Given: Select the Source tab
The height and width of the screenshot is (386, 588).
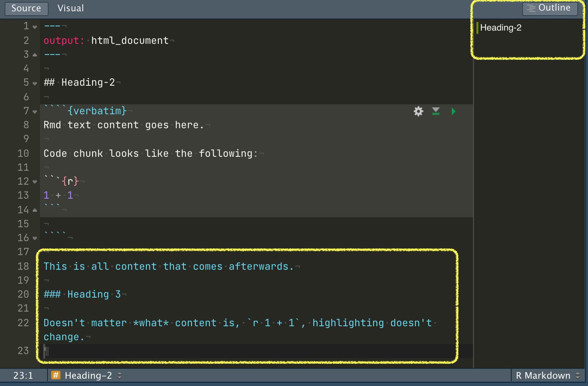Looking at the screenshot, I should pos(26,8).
